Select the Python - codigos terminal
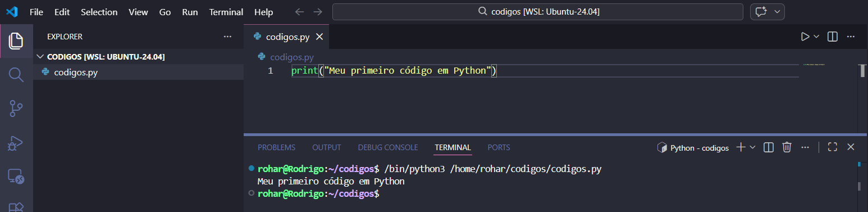This screenshot has width=868, height=212. pos(693,147)
